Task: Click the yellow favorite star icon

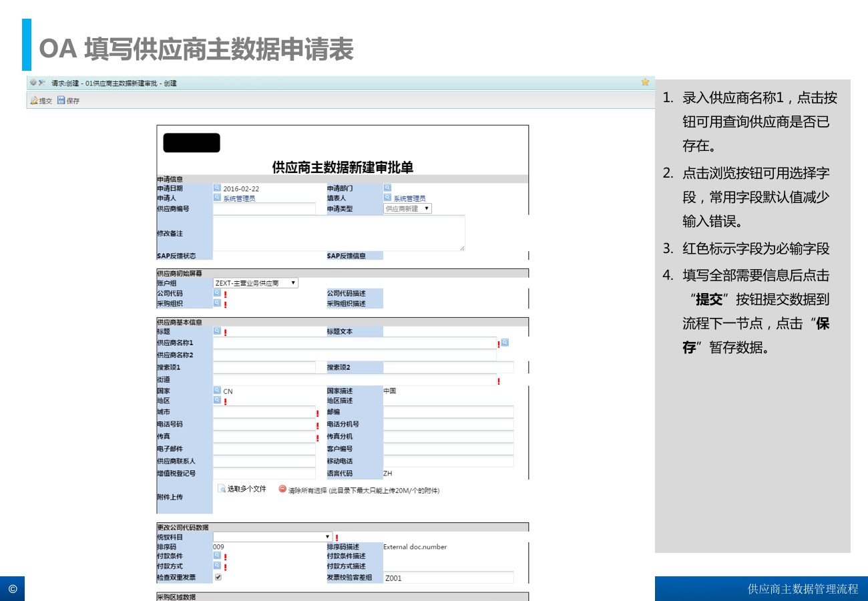Action: (645, 82)
